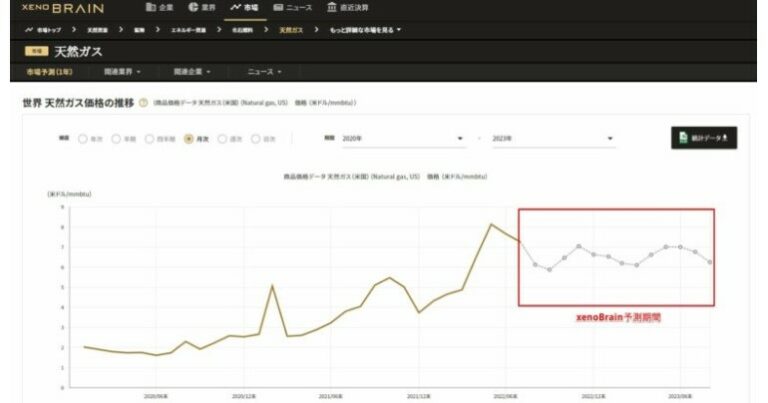Click the 2020/12末 x-axis label

pyautogui.click(x=243, y=396)
